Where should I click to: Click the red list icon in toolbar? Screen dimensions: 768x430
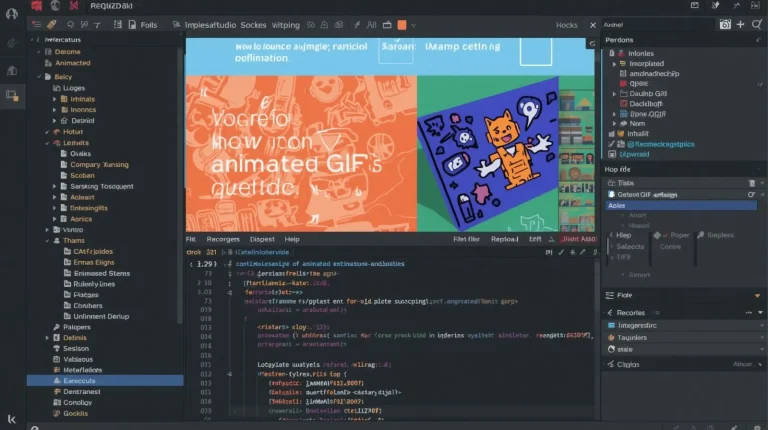(x=37, y=24)
